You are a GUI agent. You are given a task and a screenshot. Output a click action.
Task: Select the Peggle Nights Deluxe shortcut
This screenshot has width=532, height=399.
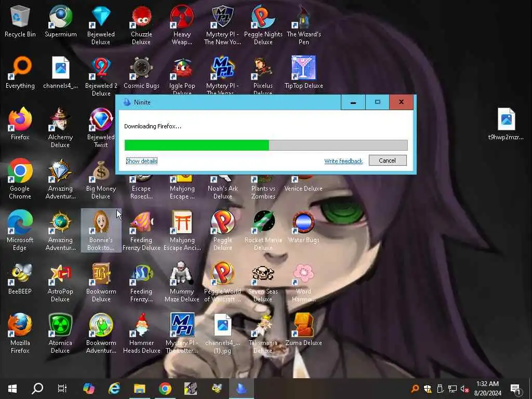pyautogui.click(x=263, y=25)
